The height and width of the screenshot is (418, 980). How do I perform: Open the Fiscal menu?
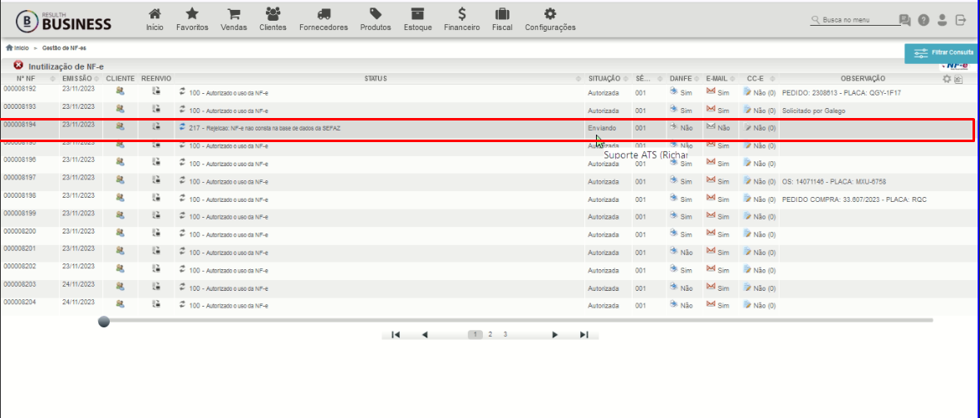point(503,19)
